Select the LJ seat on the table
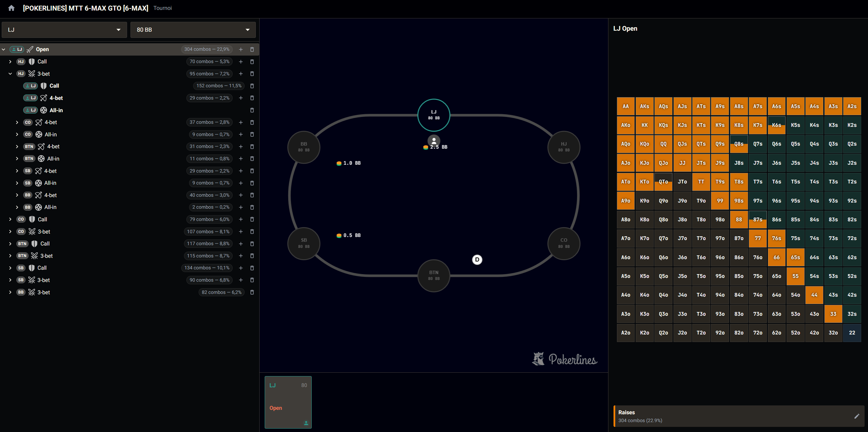868x432 pixels. [x=434, y=115]
